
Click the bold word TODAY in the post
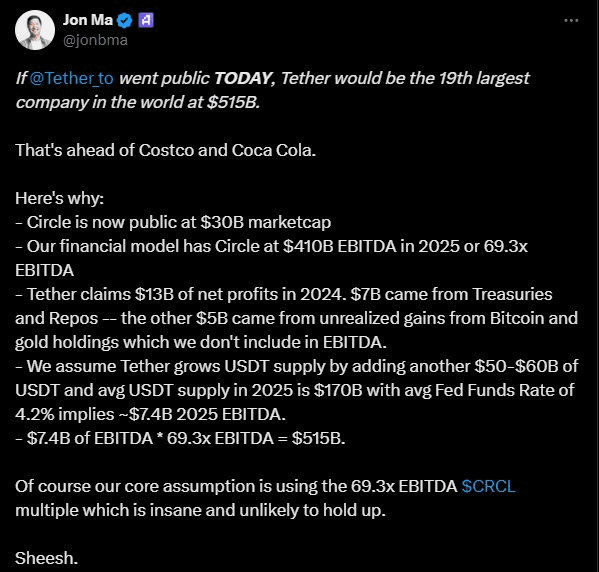click(x=242, y=78)
